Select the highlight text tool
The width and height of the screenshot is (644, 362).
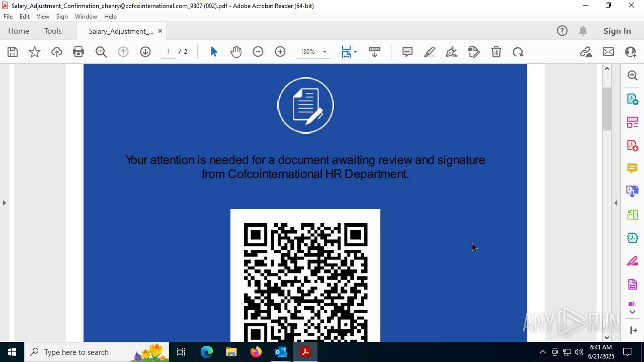click(x=430, y=52)
